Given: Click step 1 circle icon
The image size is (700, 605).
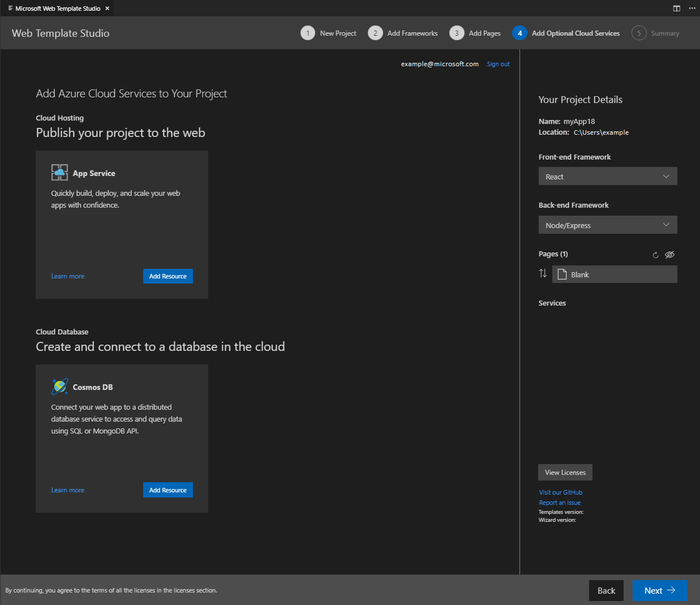Looking at the screenshot, I should (x=308, y=33).
